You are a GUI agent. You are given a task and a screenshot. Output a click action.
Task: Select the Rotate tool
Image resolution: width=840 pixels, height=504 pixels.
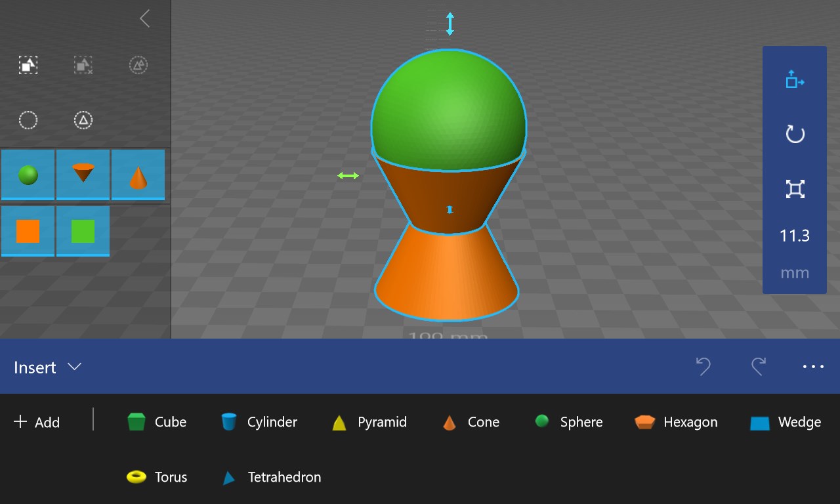coord(795,134)
